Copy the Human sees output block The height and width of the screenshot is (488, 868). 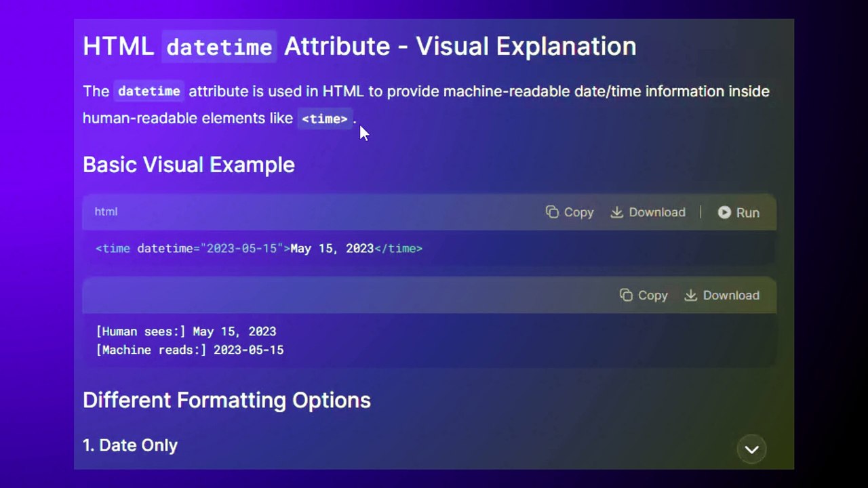click(644, 296)
